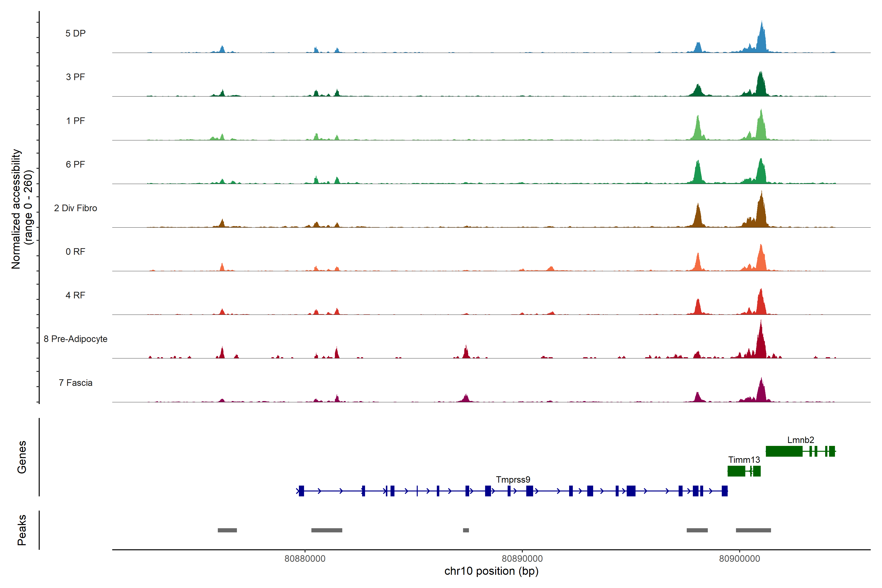Click the 80890000 axis tick label
882x588 pixels.
[x=522, y=559]
